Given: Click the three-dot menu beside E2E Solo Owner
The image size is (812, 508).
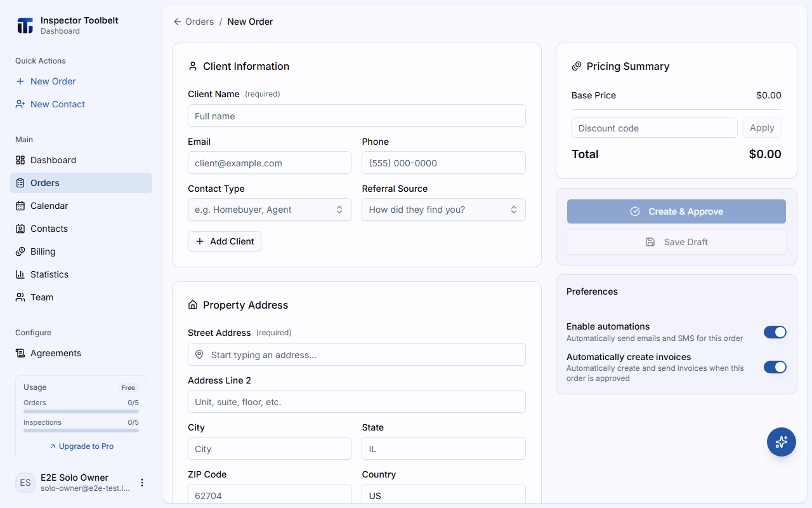Looking at the screenshot, I should tap(142, 483).
